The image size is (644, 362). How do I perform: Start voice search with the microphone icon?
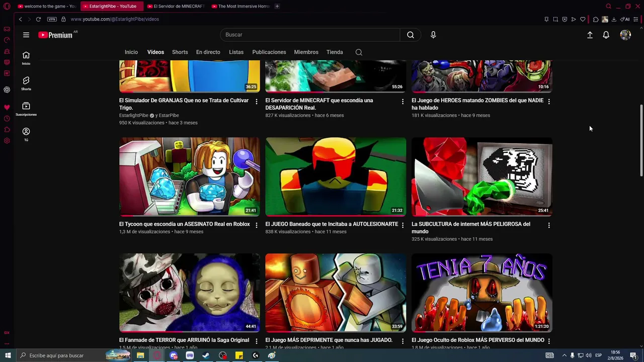tap(433, 35)
